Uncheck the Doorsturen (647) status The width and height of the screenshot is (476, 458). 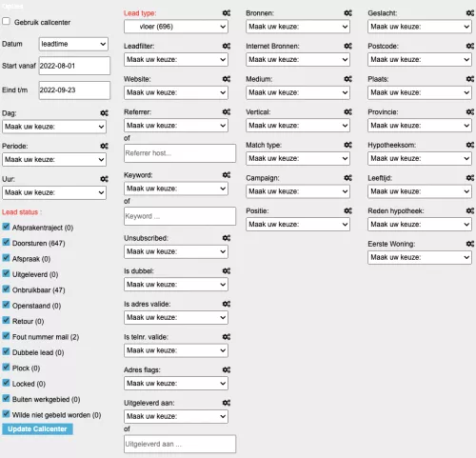coord(6,242)
